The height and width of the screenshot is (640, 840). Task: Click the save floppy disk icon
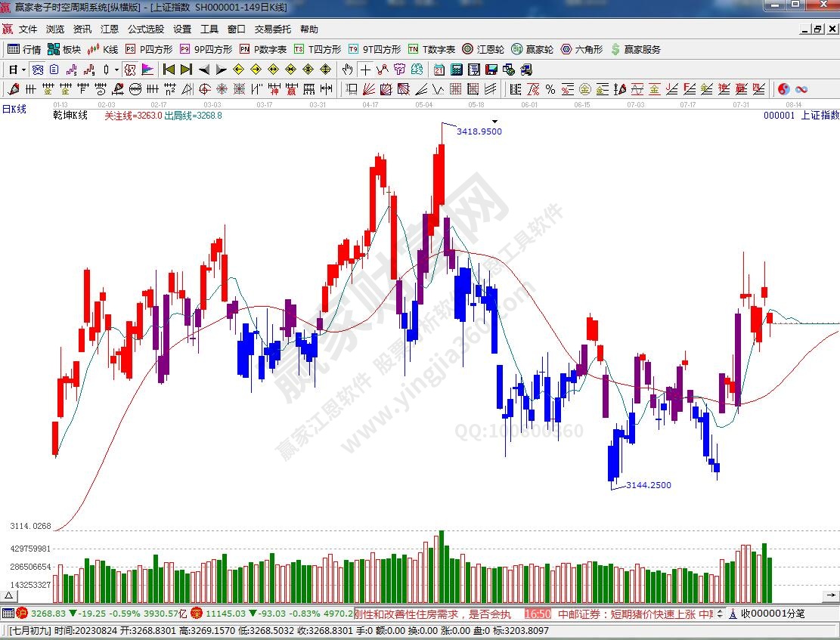(x=491, y=70)
